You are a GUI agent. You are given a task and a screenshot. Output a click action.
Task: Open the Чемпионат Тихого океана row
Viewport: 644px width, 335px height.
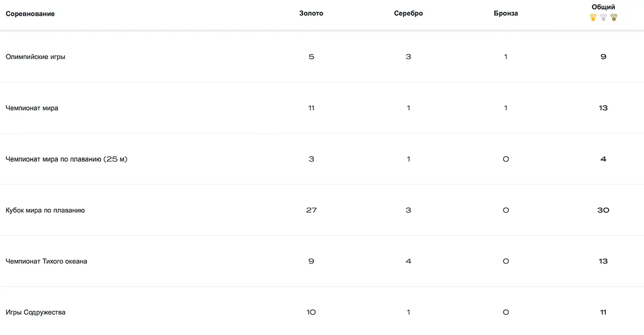point(46,261)
